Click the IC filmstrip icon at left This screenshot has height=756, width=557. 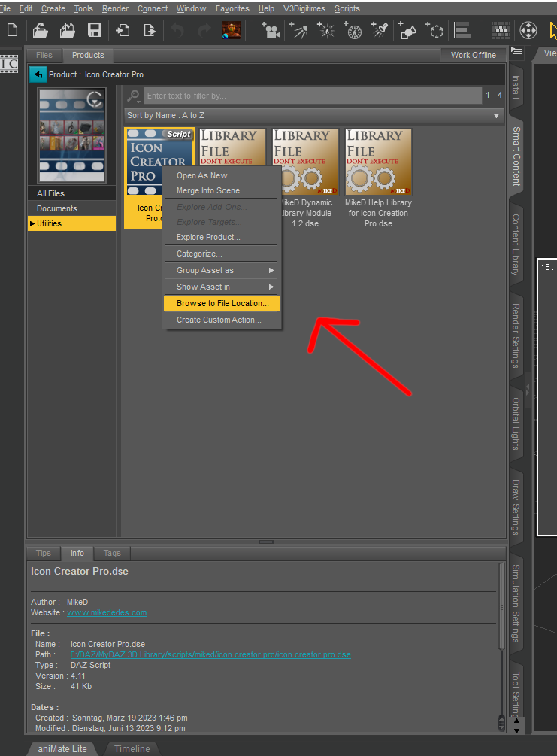(10, 64)
